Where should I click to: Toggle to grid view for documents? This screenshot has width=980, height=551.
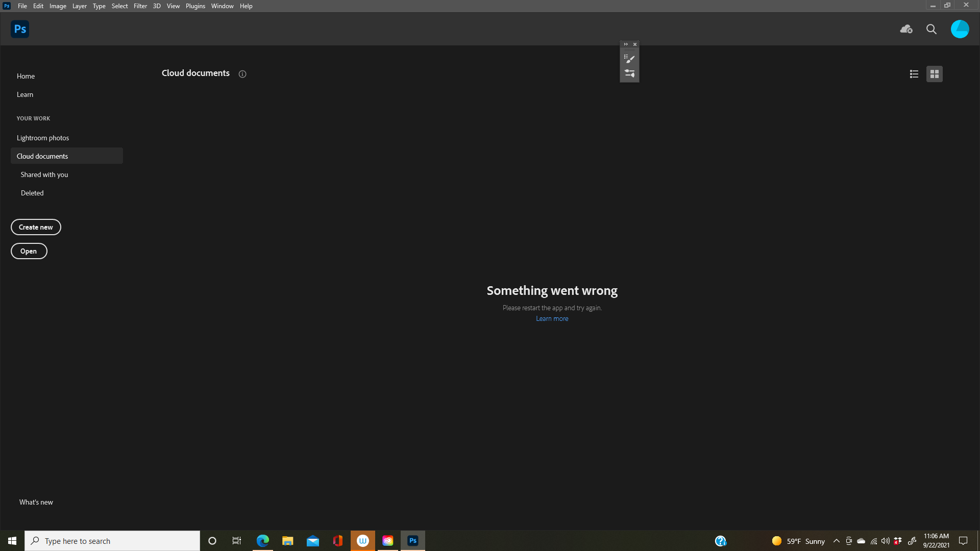click(935, 73)
